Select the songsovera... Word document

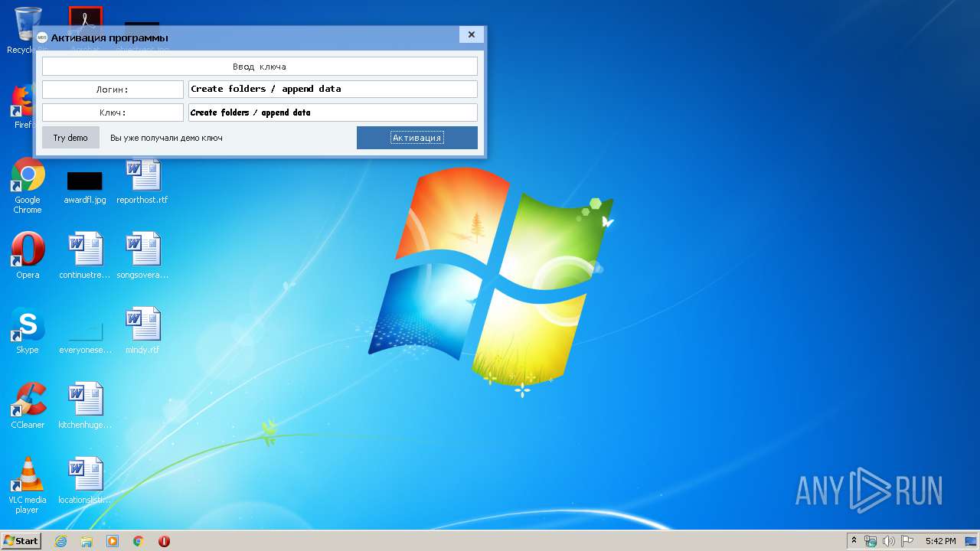[142, 256]
